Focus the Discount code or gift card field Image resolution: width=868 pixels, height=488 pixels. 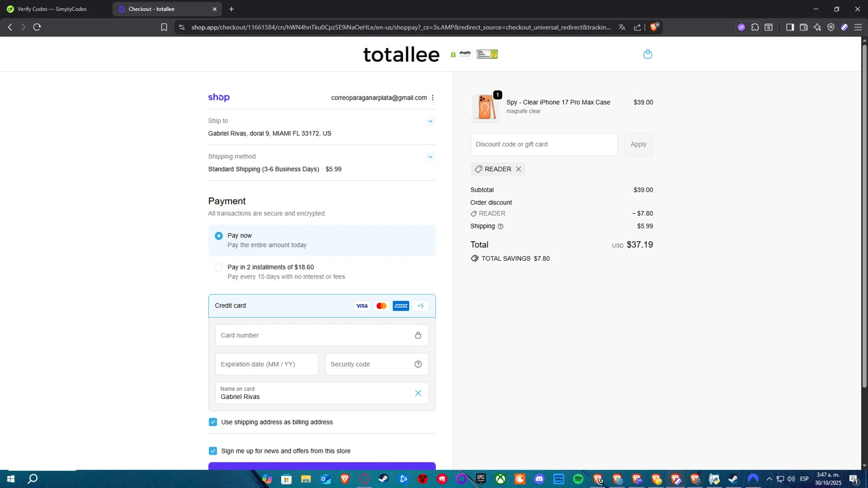544,145
